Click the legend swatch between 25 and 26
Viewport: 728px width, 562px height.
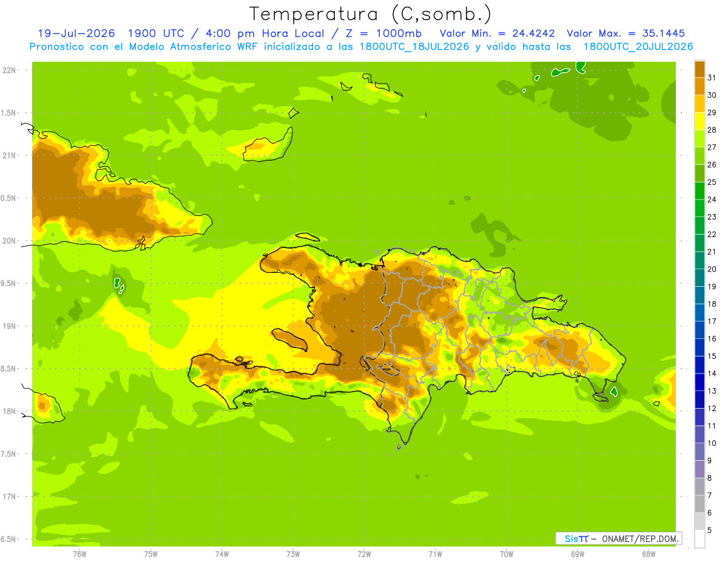point(699,173)
